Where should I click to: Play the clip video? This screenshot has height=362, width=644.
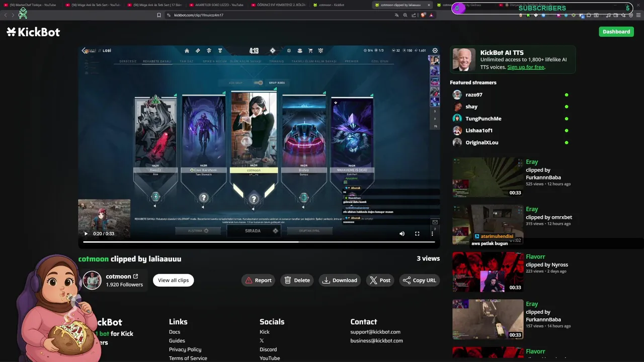tap(86, 234)
